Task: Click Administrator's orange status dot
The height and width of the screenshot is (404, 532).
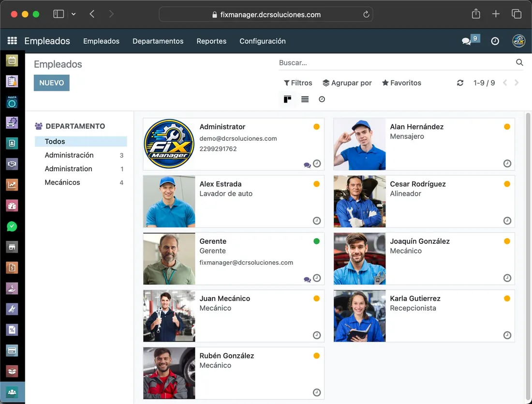Action: pos(317,127)
